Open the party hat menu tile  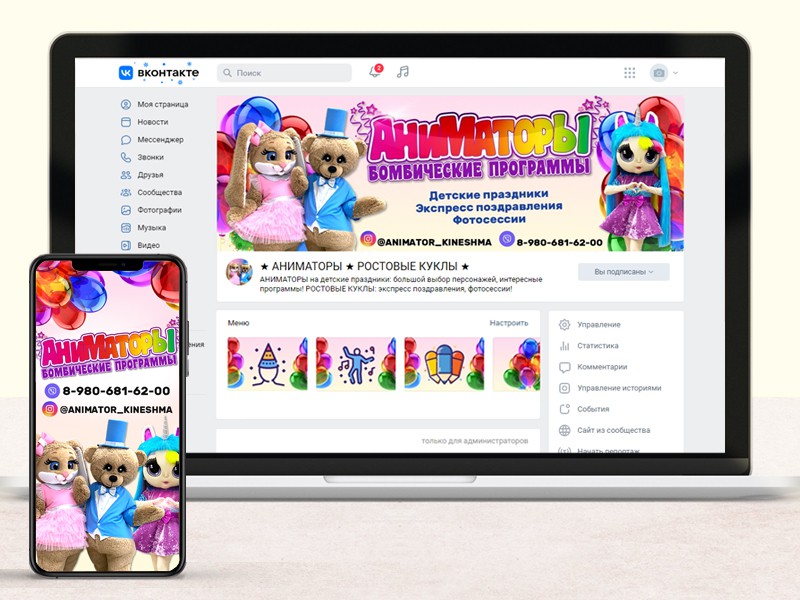point(267,364)
